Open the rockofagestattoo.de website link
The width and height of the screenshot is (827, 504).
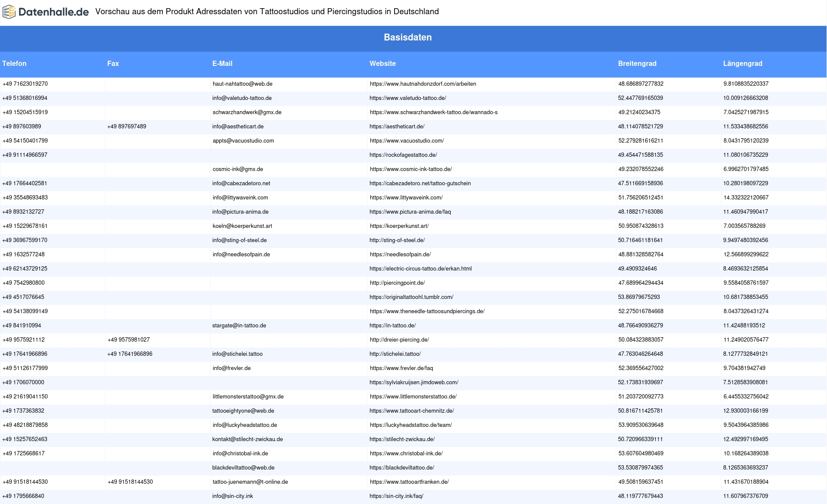403,155
